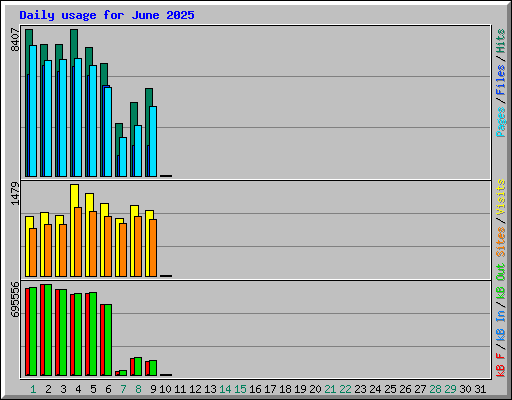512x400 pixels.
Task: Click day 18 on the date axis
Action: click(285, 389)
